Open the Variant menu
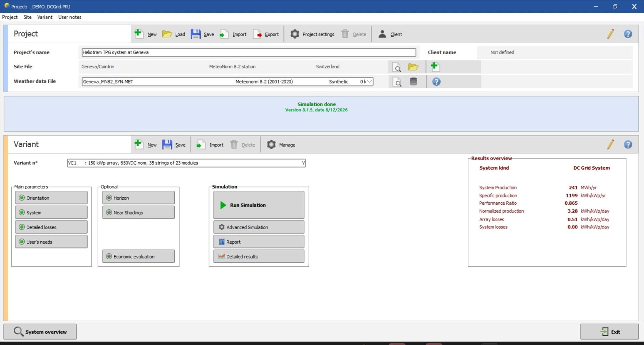644x345 pixels. [45, 17]
